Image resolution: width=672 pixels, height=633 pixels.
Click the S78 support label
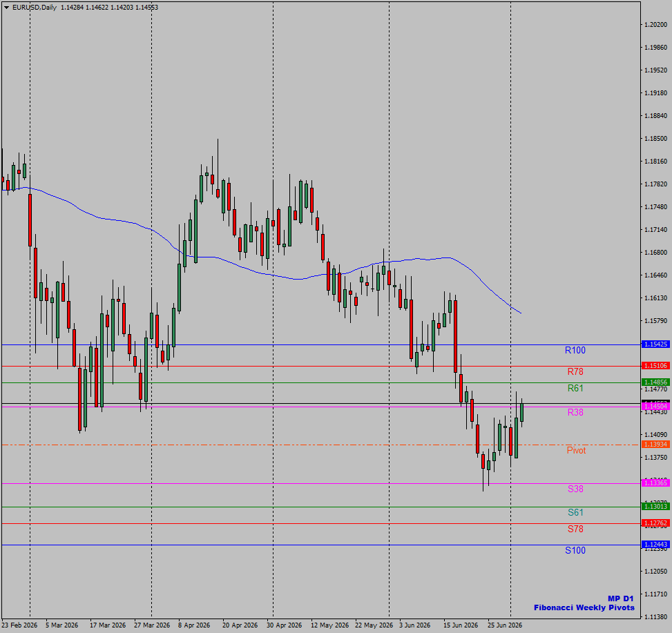(575, 529)
